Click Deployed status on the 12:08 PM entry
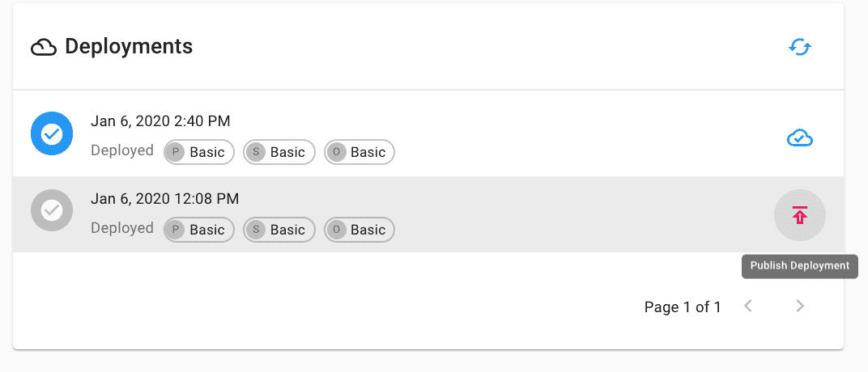 tap(122, 228)
